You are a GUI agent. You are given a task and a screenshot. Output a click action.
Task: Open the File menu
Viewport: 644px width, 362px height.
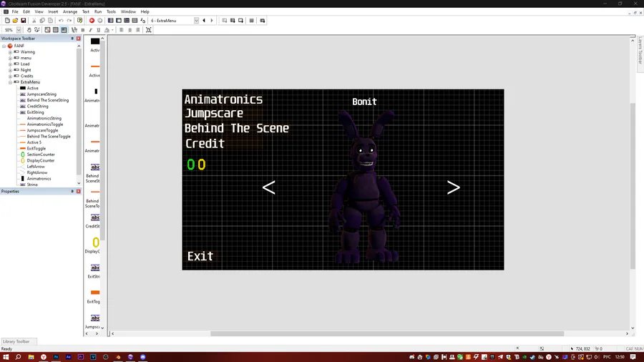[x=15, y=12]
